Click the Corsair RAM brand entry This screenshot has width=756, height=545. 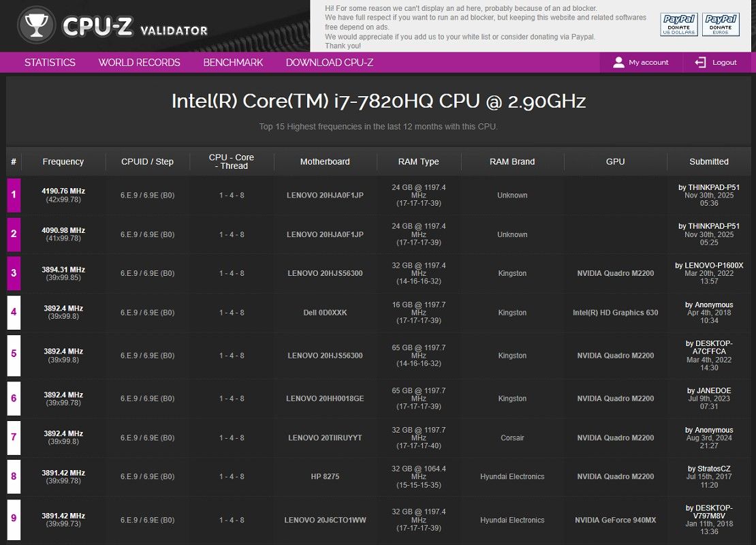(x=512, y=438)
